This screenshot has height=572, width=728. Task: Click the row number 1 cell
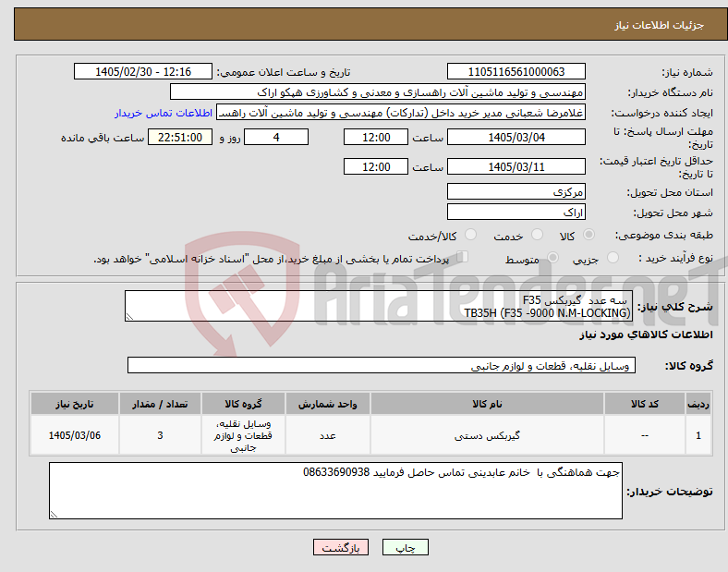(698, 435)
